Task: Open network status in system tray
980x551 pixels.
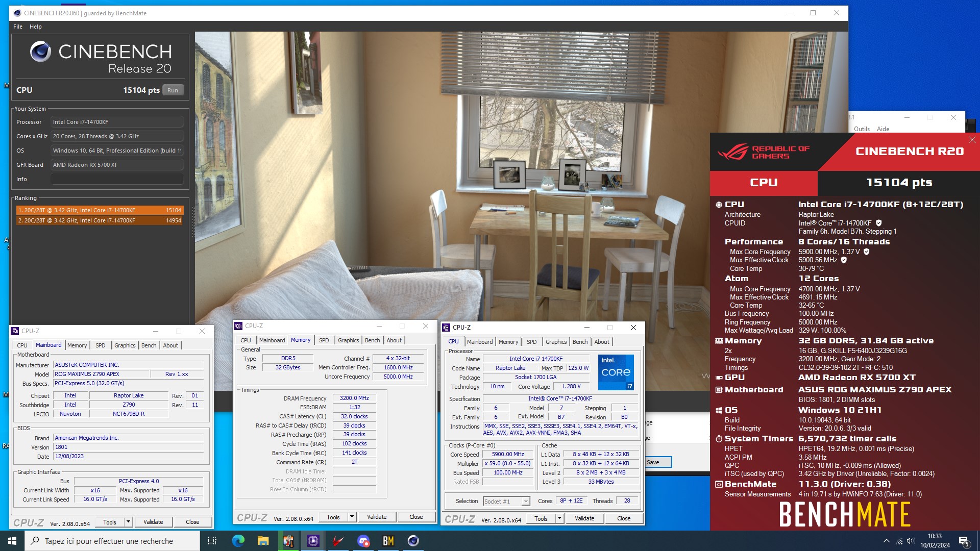Action: pos(899,541)
